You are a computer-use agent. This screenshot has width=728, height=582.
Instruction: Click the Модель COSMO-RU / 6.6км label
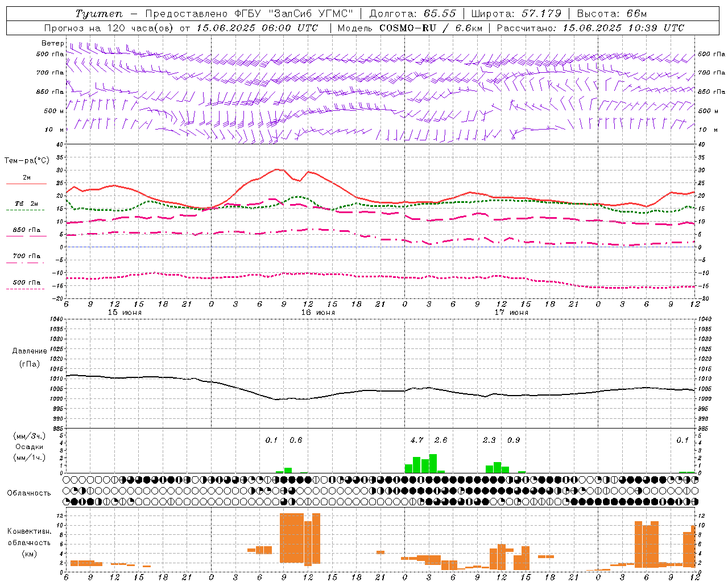(410, 28)
